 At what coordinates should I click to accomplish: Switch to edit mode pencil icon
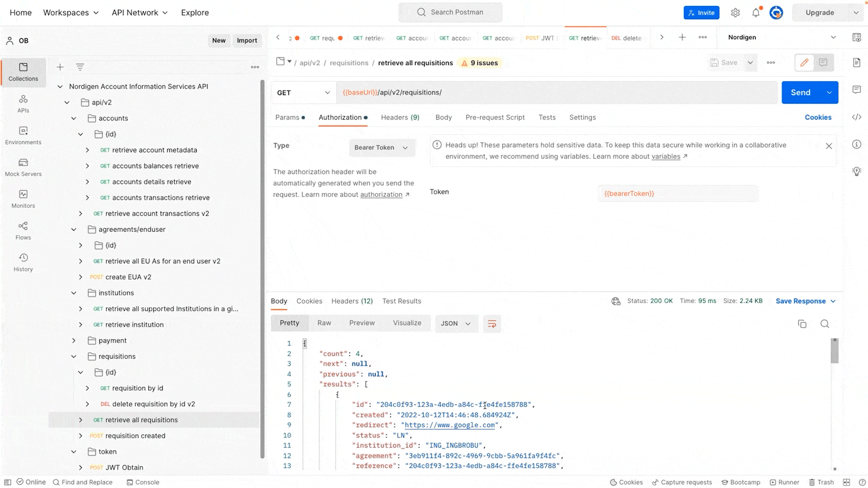[x=804, y=62]
